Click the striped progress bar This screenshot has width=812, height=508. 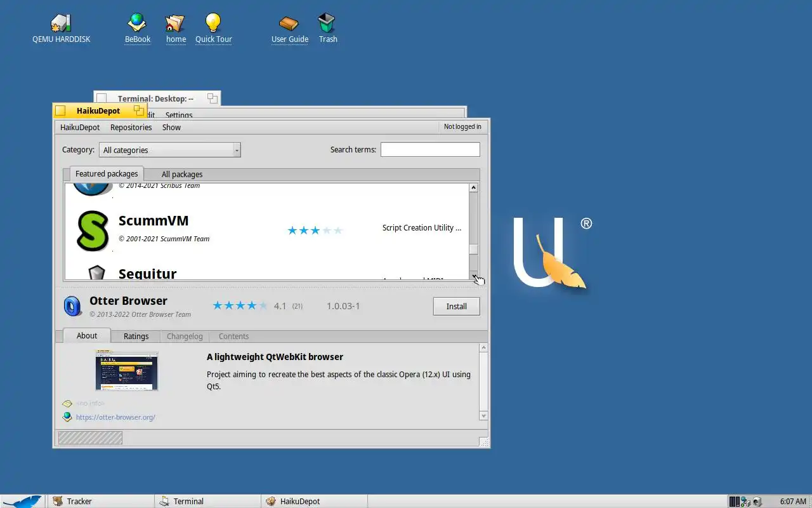click(x=90, y=438)
